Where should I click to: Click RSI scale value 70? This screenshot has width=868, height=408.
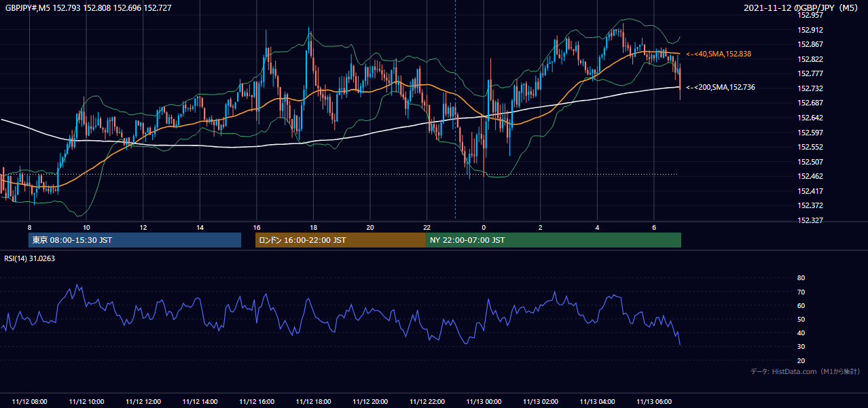(801, 292)
